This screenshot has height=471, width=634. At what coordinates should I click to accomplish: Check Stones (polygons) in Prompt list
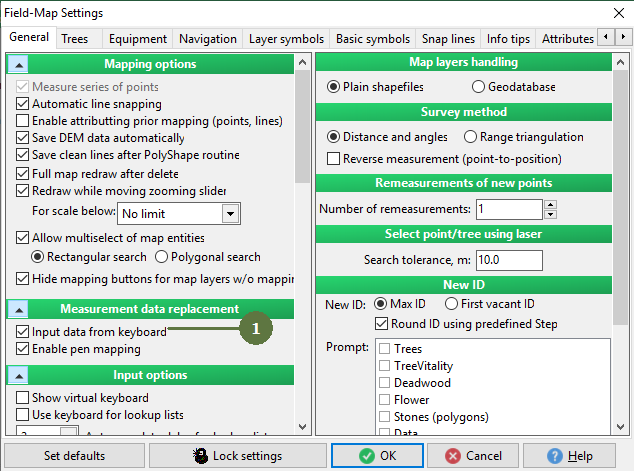(x=385, y=416)
